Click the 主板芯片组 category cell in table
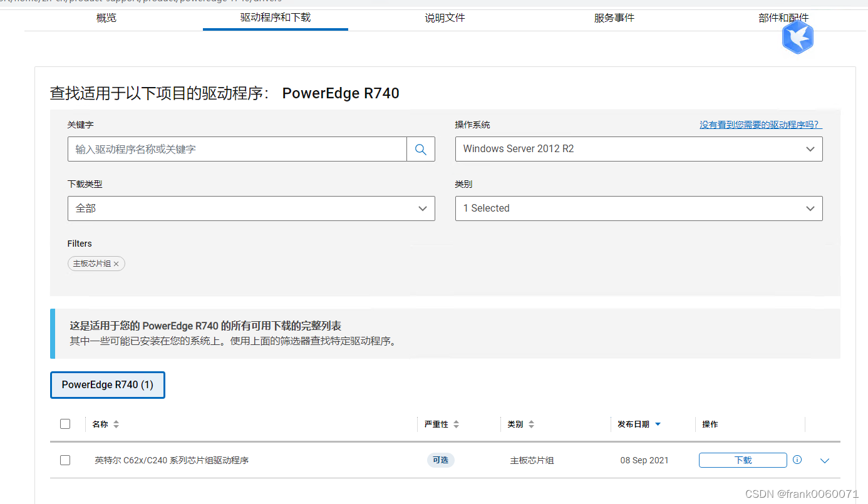Image resolution: width=868 pixels, height=504 pixels. [x=532, y=460]
